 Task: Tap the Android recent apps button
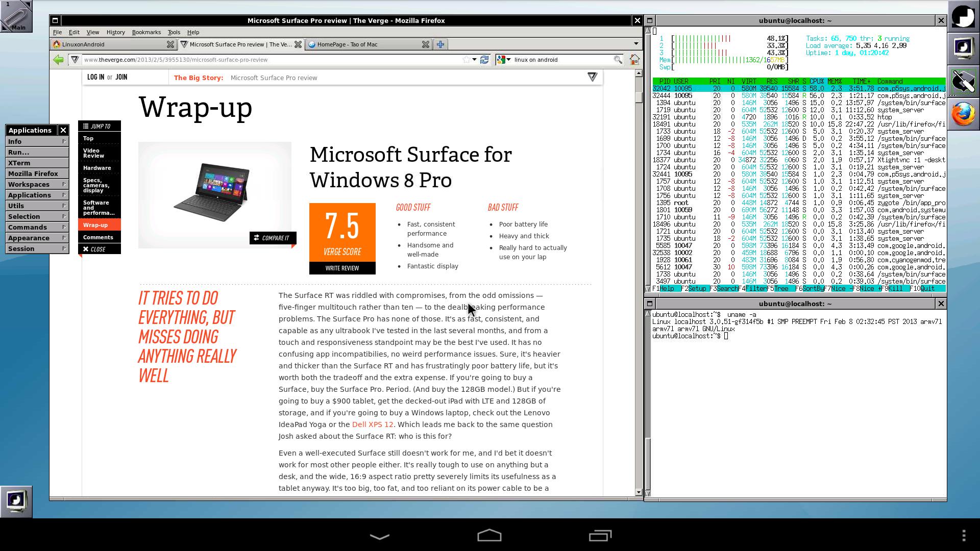coord(600,535)
